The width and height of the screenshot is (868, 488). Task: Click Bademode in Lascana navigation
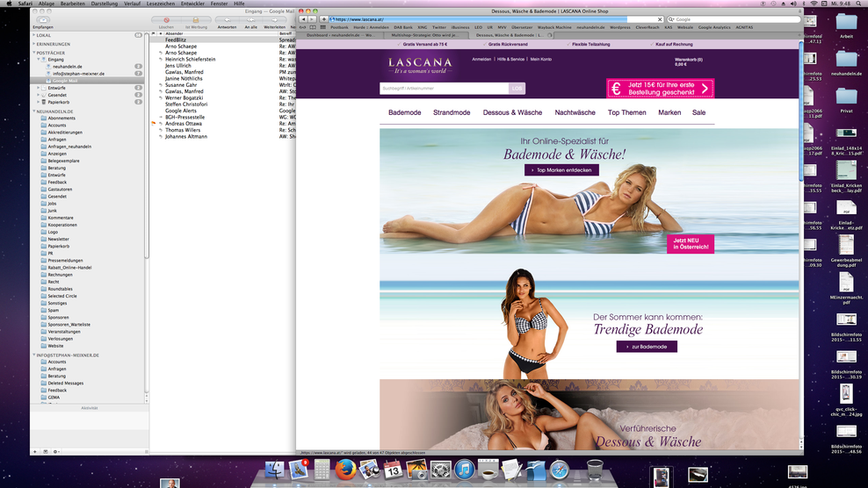click(x=405, y=112)
